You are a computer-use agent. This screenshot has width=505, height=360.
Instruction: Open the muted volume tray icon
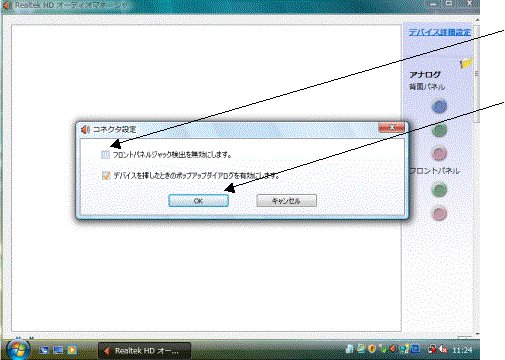[443, 349]
